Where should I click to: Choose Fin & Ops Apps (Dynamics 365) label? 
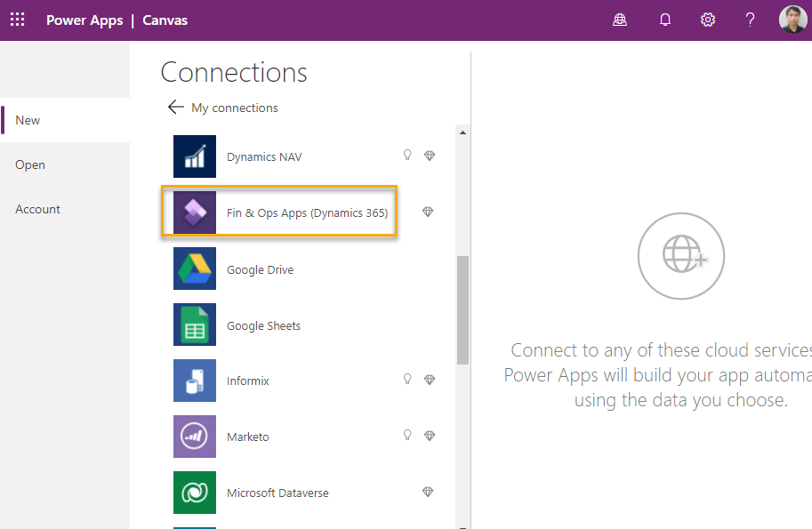(307, 212)
